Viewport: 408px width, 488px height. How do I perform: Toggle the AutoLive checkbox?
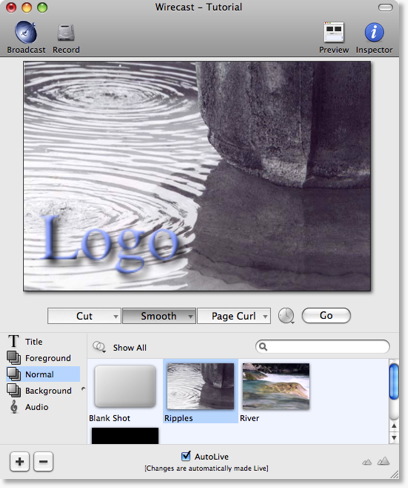186,456
